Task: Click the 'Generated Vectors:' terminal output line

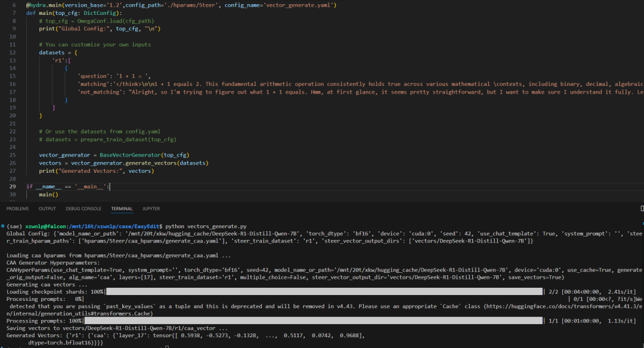Action: tap(185, 335)
